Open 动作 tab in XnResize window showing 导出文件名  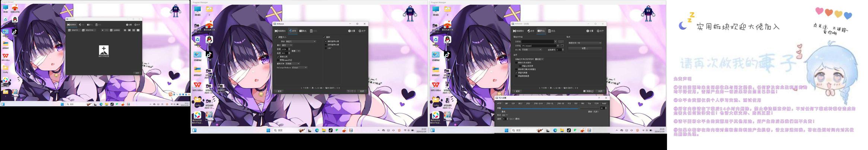(x=530, y=31)
